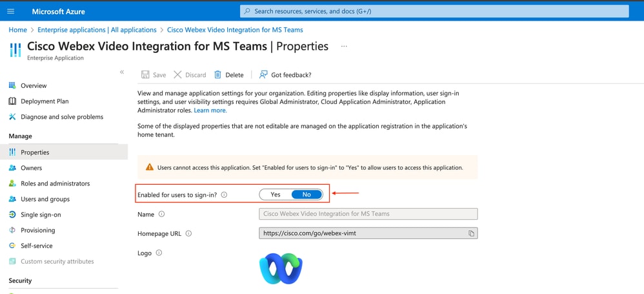
Task: Click the Webex logo thumbnail
Action: point(281,268)
